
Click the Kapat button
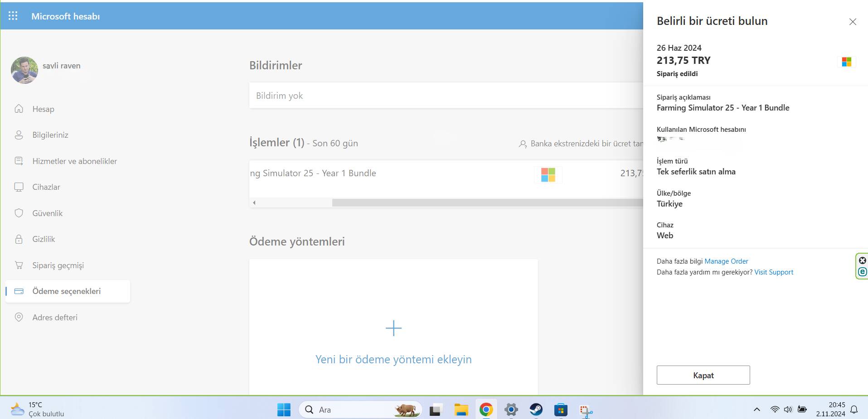tap(703, 375)
